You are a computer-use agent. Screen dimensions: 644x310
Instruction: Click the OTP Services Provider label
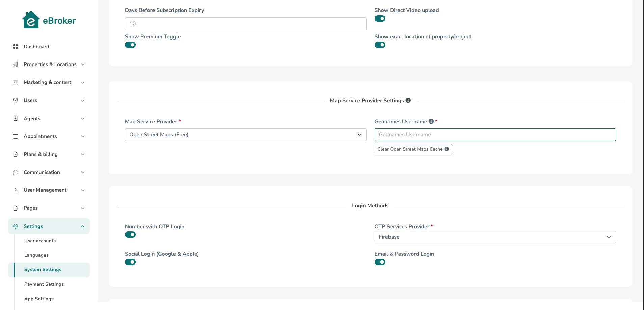[x=402, y=227]
